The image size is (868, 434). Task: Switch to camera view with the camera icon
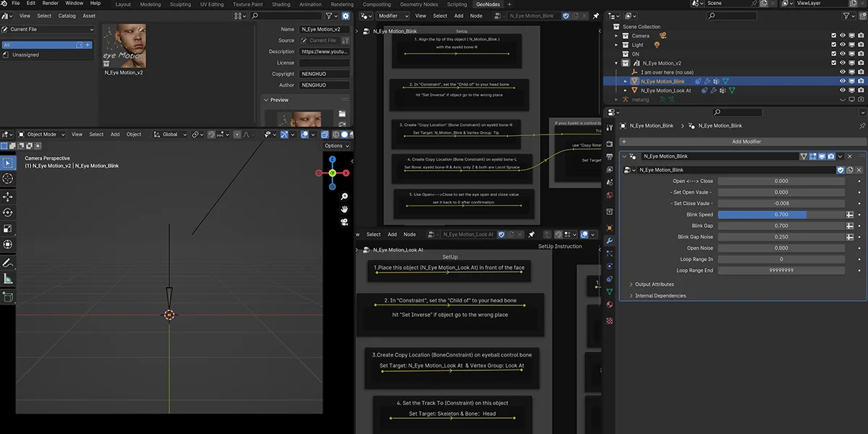(x=345, y=221)
